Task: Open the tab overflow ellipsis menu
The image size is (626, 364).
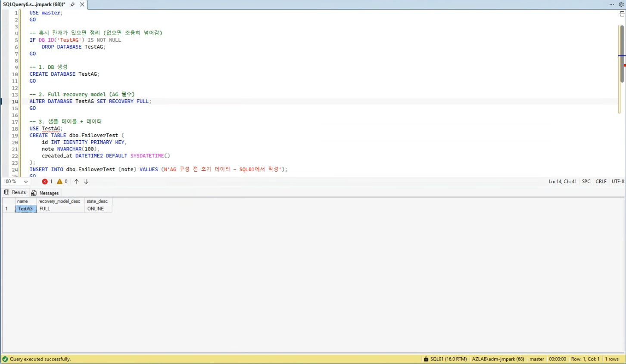Action: [x=612, y=4]
